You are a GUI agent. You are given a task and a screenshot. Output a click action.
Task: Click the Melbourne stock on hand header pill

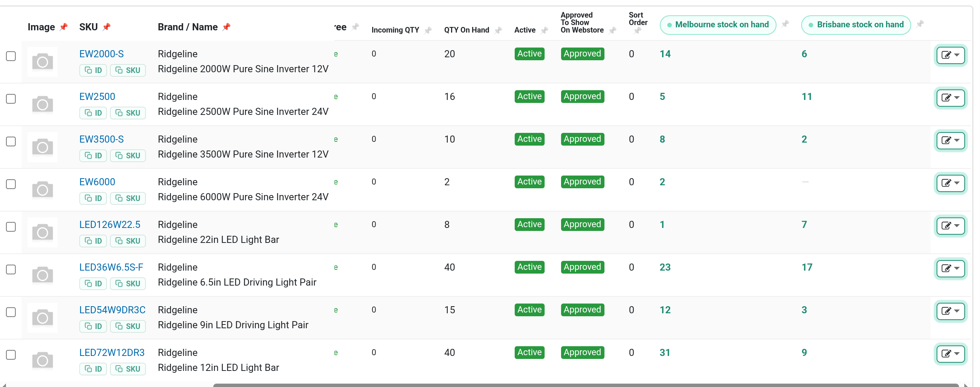click(x=718, y=25)
